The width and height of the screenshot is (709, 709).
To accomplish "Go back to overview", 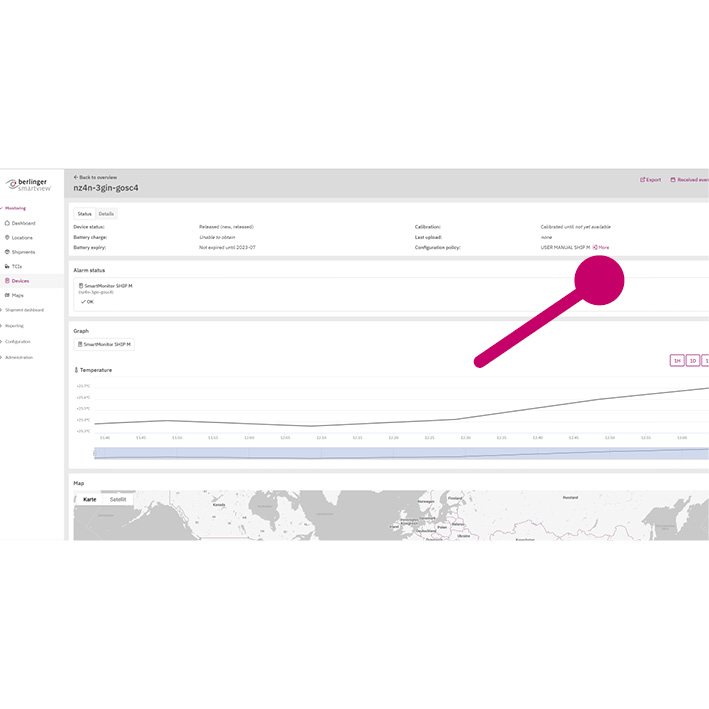I will pos(95,177).
